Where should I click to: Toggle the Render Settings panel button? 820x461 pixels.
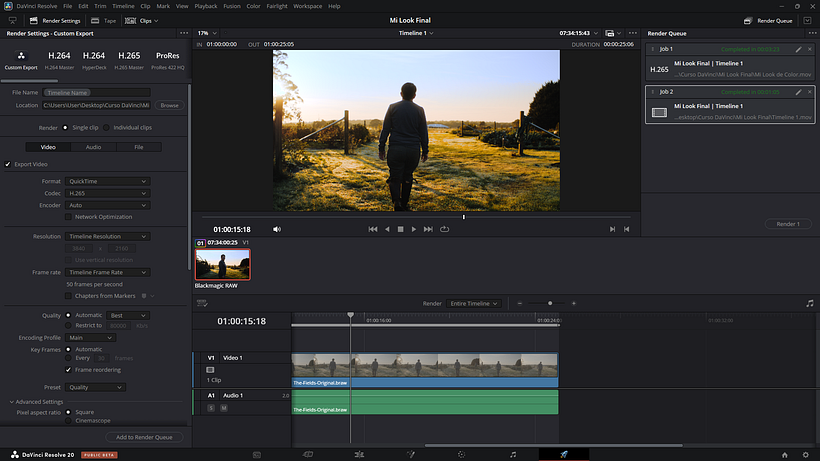click(55, 21)
